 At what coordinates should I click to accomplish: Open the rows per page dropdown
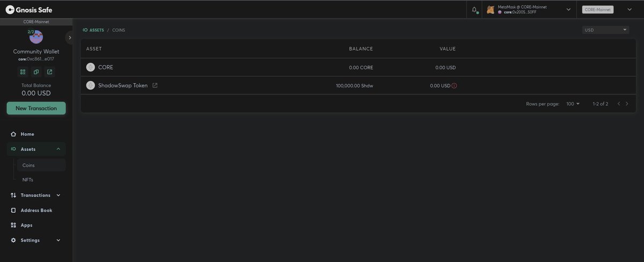(x=573, y=104)
